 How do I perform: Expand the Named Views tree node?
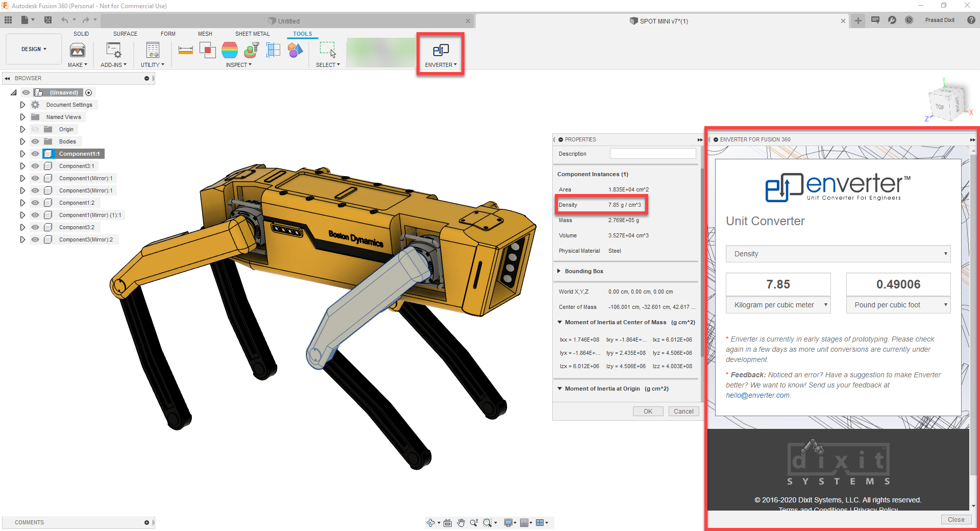tap(22, 117)
